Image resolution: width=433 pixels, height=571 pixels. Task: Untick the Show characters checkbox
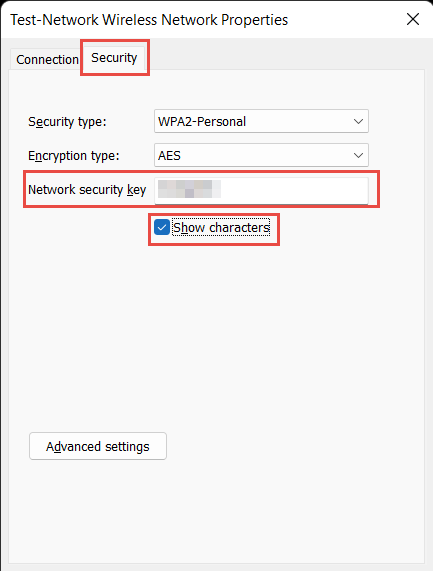pyautogui.click(x=162, y=227)
